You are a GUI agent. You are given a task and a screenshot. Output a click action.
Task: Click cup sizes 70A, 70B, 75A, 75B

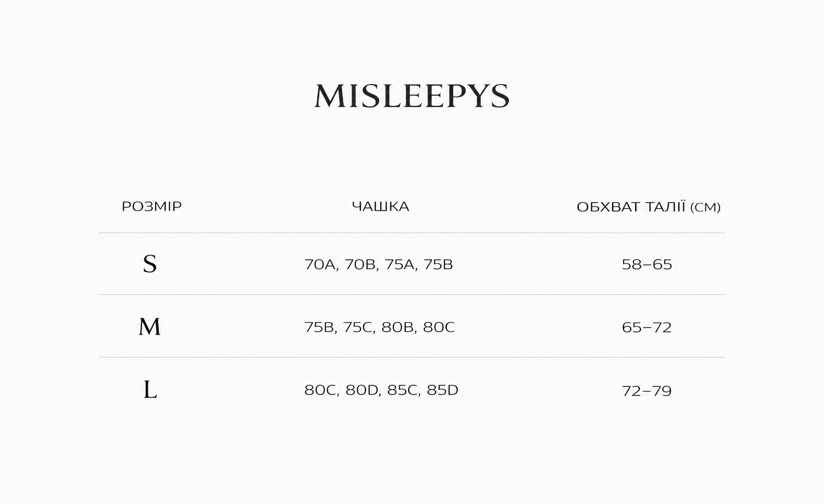point(379,265)
